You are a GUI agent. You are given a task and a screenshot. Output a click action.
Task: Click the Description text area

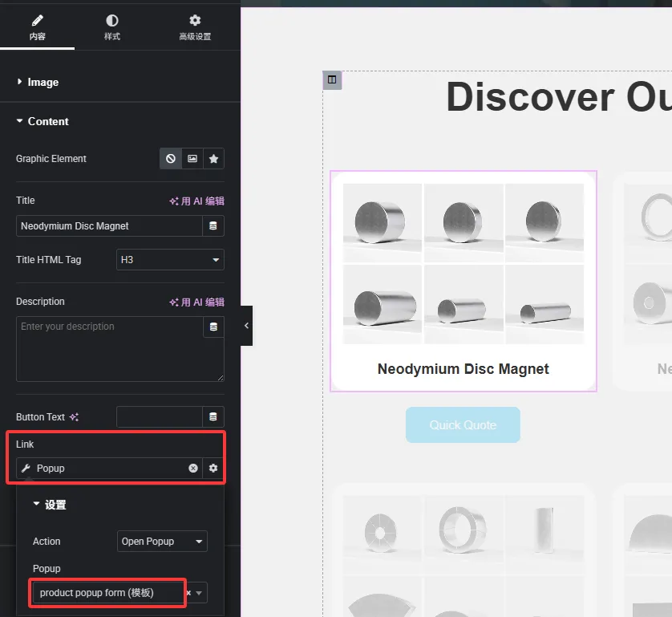coord(109,348)
